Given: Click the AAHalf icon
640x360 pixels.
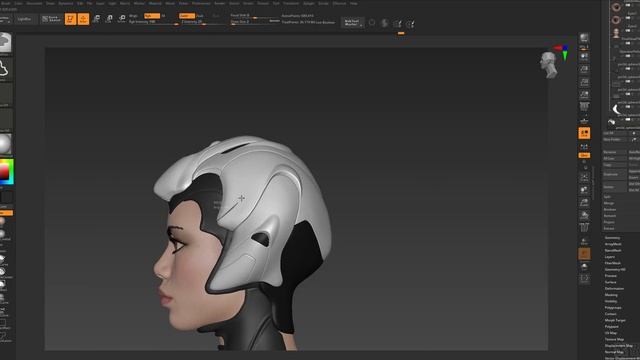Looking at the screenshot, I should (584, 94).
